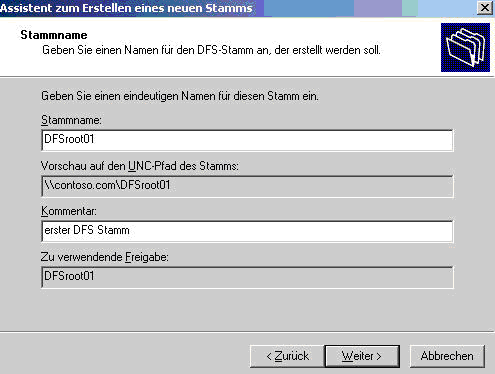Click empty gray area below Freigabe box
Image resolution: width=495 pixels, height=374 pixels.
(x=247, y=309)
